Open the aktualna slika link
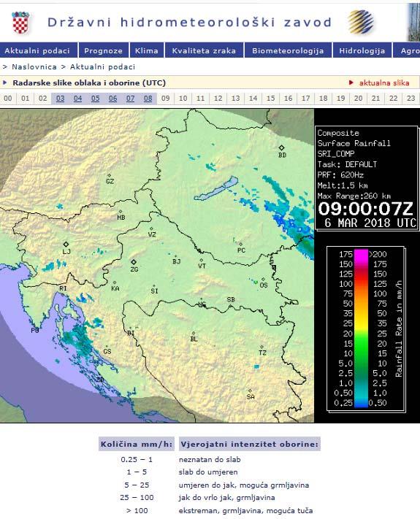420x519 pixels. [x=384, y=82]
